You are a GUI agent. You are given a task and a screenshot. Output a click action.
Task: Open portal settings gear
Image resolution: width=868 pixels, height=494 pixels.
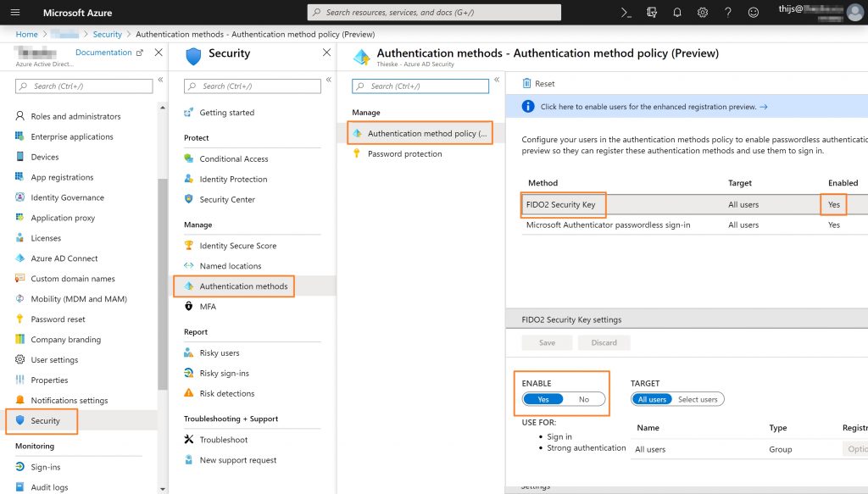(703, 12)
